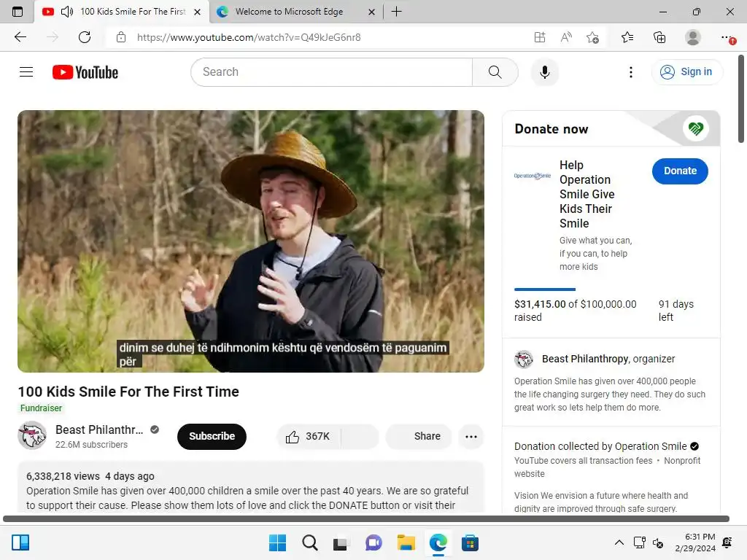The height and width of the screenshot is (560, 747).
Task: Open the Windows Start menu
Action: point(277,542)
